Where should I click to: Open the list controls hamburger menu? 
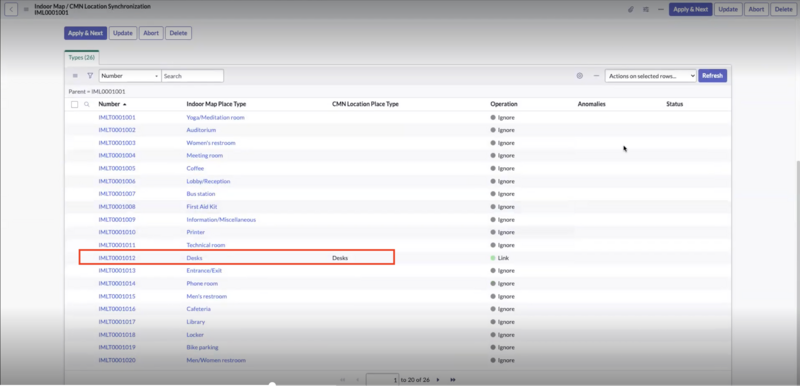click(x=75, y=75)
